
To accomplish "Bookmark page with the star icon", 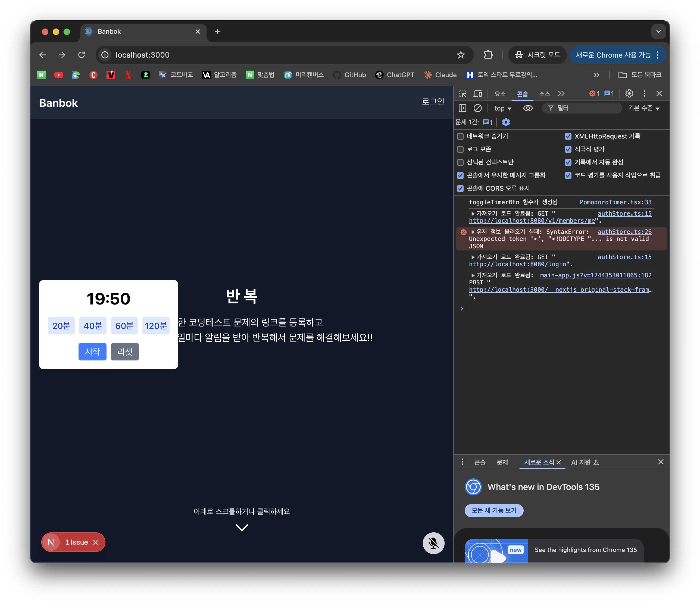I will coord(461,55).
